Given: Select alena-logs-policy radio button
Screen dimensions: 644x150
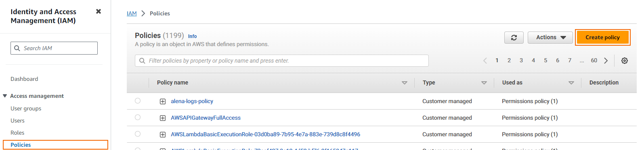Looking at the screenshot, I should click(138, 101).
